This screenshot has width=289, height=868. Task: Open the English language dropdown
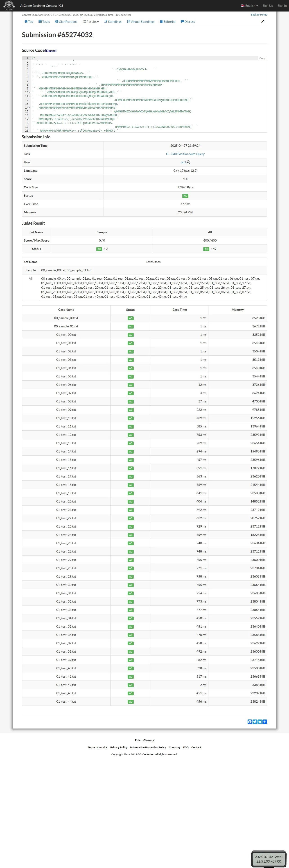pos(250,6)
